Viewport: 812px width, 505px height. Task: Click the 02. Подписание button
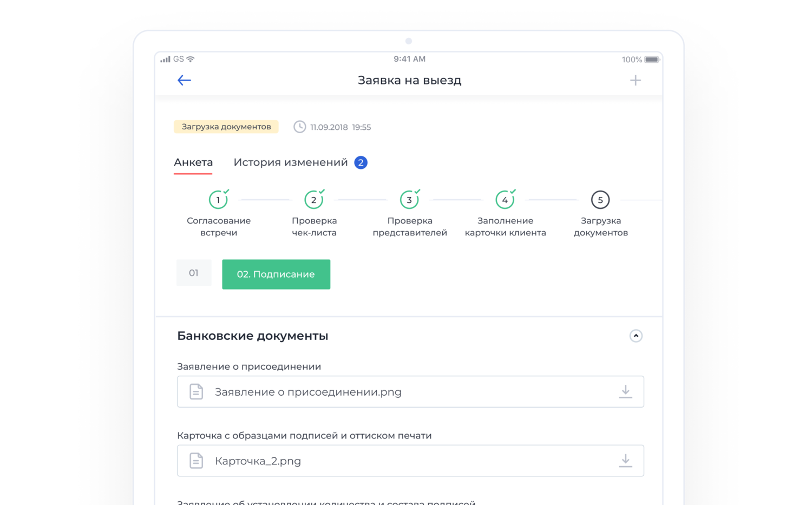[276, 274]
